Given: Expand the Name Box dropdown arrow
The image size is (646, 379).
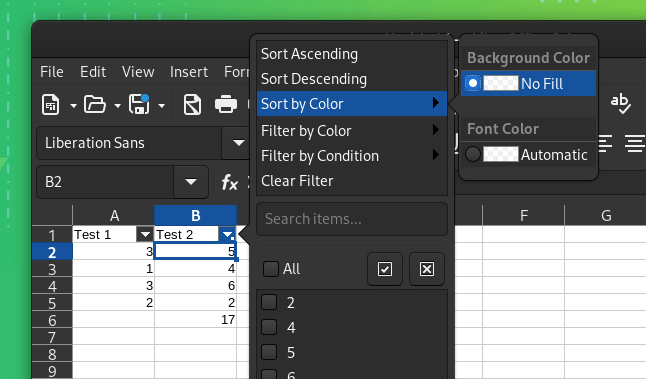Looking at the screenshot, I should (x=191, y=182).
